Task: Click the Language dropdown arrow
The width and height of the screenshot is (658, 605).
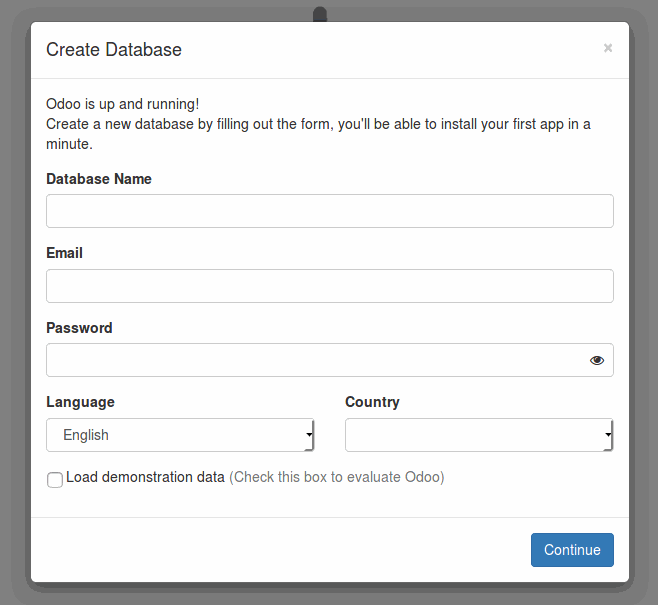Action: point(309,435)
